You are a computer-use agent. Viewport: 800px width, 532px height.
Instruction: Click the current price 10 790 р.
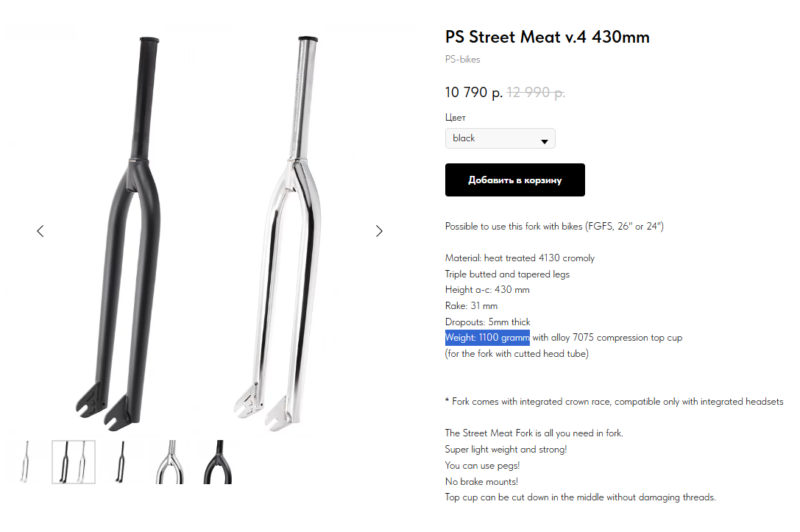point(473,93)
